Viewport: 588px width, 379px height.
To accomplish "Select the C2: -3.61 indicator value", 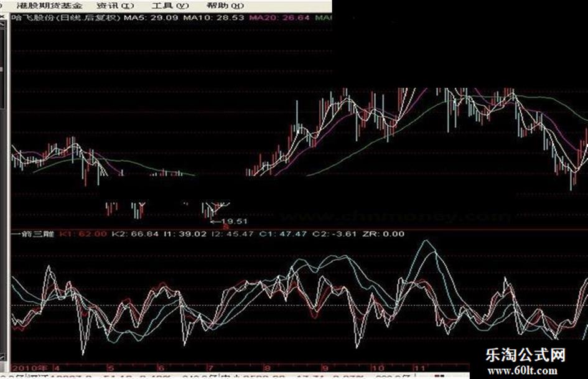I will click(334, 234).
